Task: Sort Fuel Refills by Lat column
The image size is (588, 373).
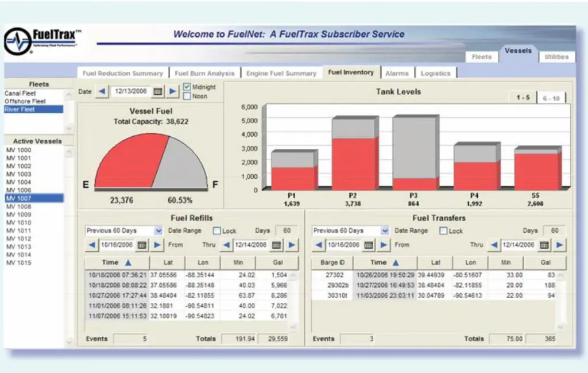Action: (168, 263)
